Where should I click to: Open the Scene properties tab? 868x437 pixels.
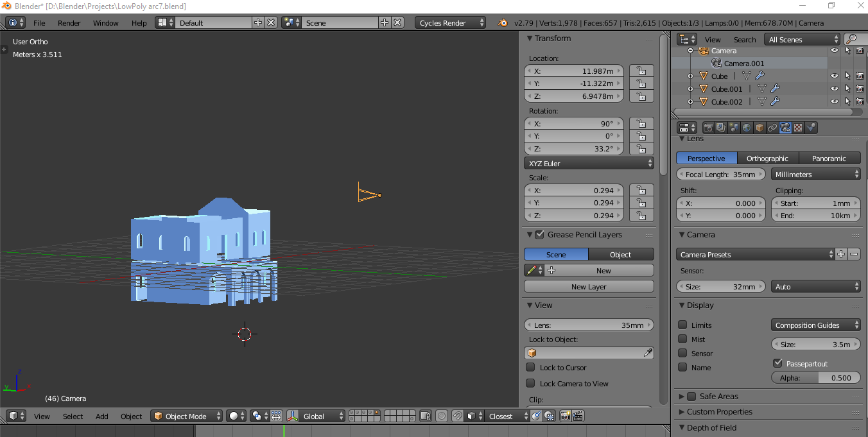[734, 128]
